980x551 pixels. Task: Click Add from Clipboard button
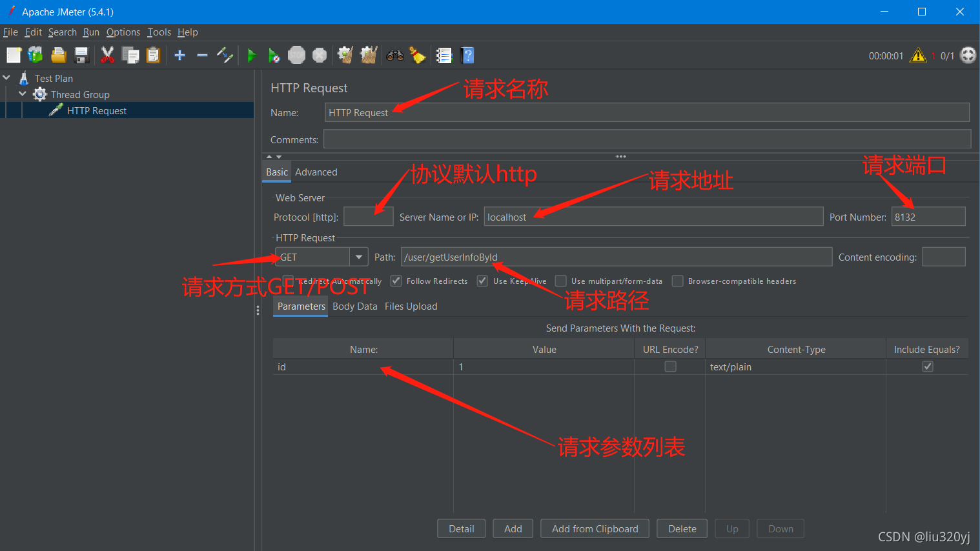pos(595,528)
